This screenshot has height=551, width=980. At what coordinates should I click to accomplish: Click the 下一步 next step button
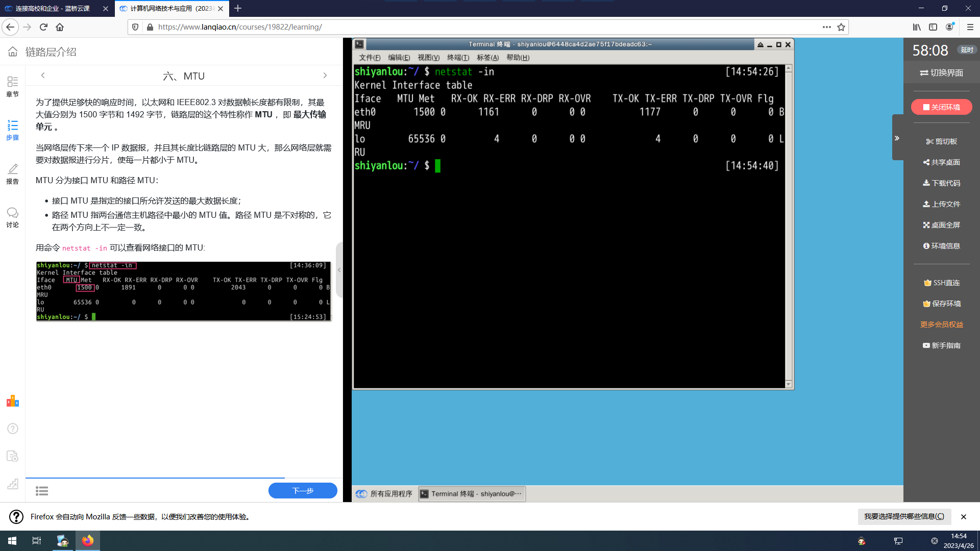pyautogui.click(x=303, y=490)
